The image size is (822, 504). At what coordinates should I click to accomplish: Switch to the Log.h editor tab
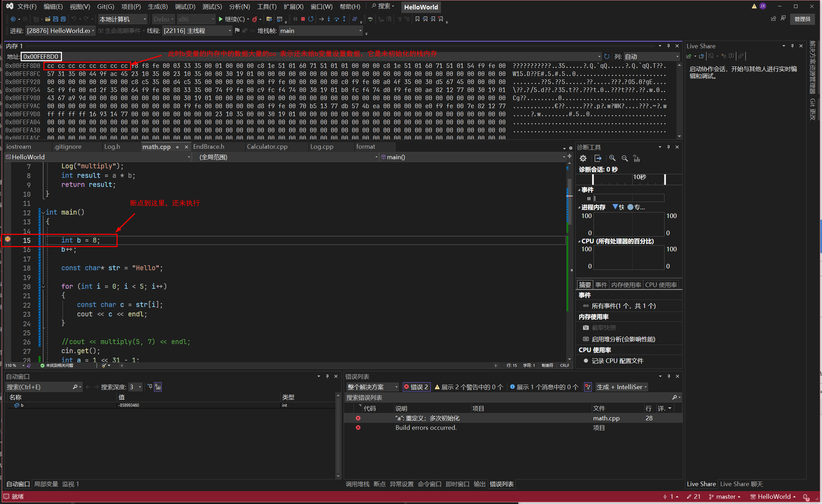point(112,147)
